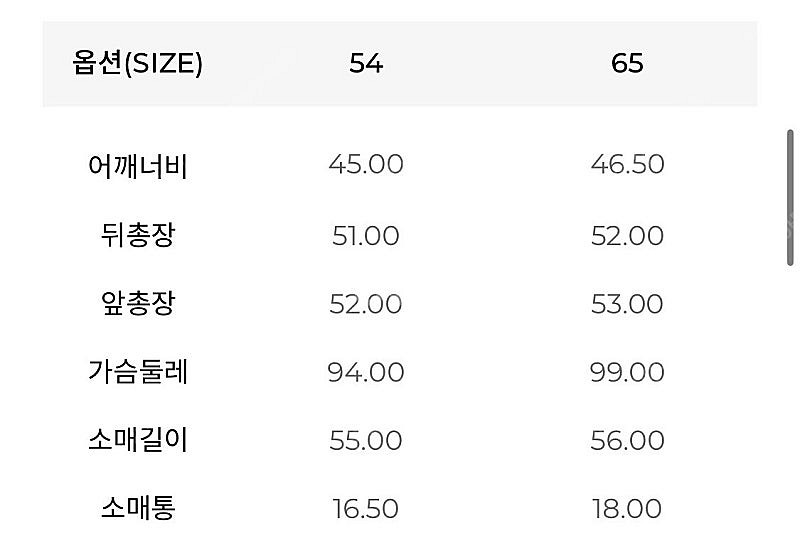
Task: Click the 53.00 front length value
Action: pyautogui.click(x=627, y=304)
